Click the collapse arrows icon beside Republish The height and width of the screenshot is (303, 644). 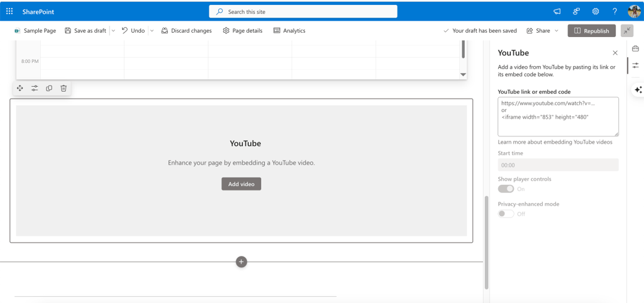[627, 31]
